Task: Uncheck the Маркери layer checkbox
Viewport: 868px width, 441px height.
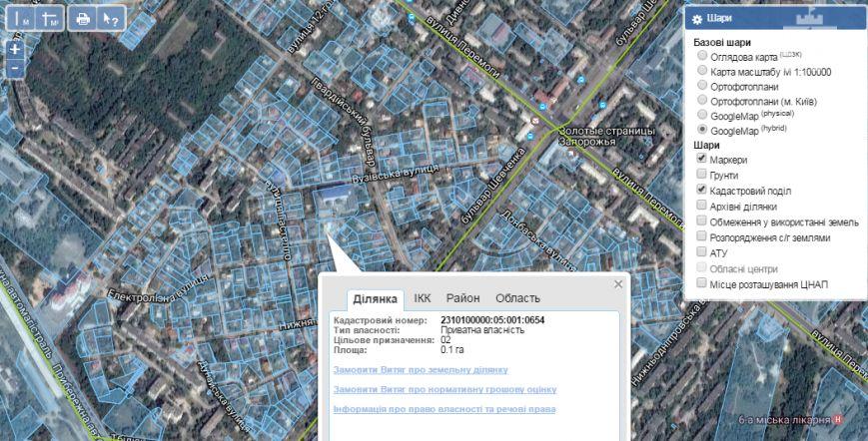Action: (702, 160)
